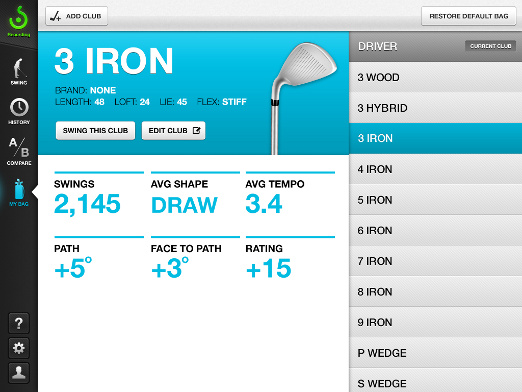Select 4 Iron in club list
This screenshot has width=522, height=392.
(435, 169)
